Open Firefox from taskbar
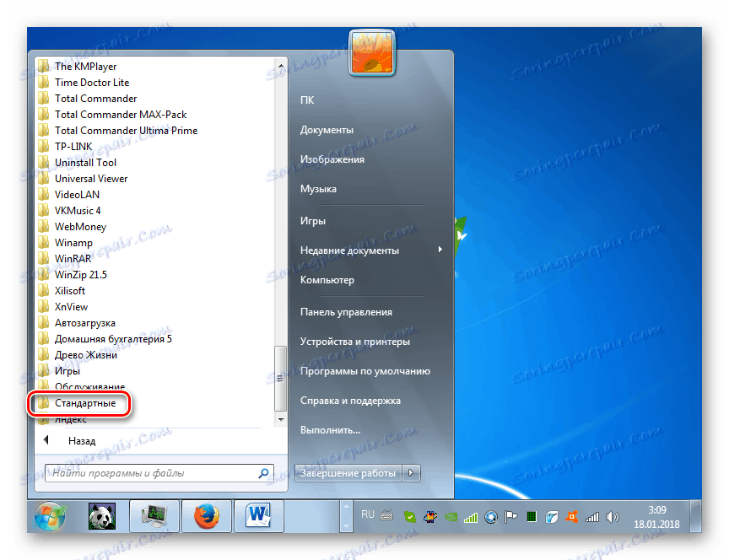The image size is (729, 560). tap(207, 516)
